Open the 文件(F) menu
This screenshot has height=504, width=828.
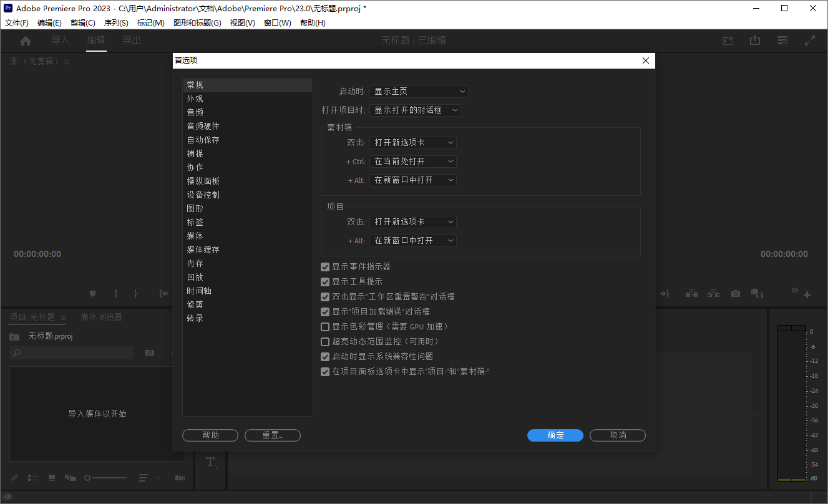click(16, 22)
